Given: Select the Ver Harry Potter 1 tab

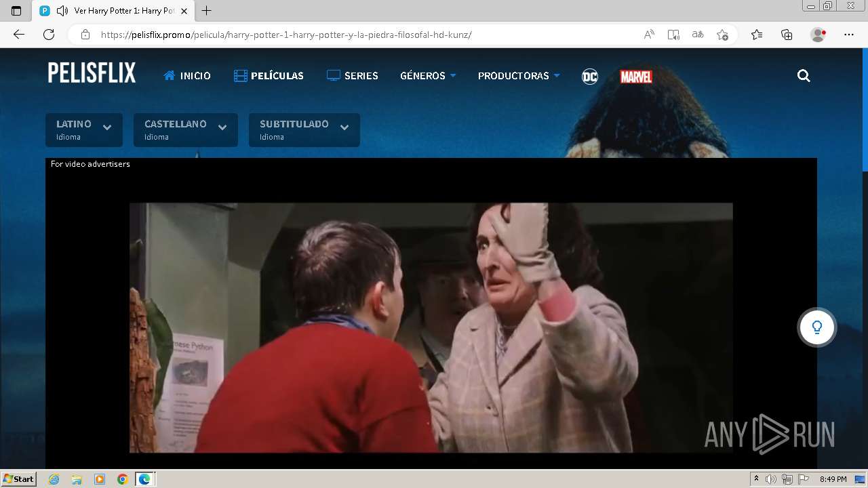Looking at the screenshot, I should [x=114, y=11].
